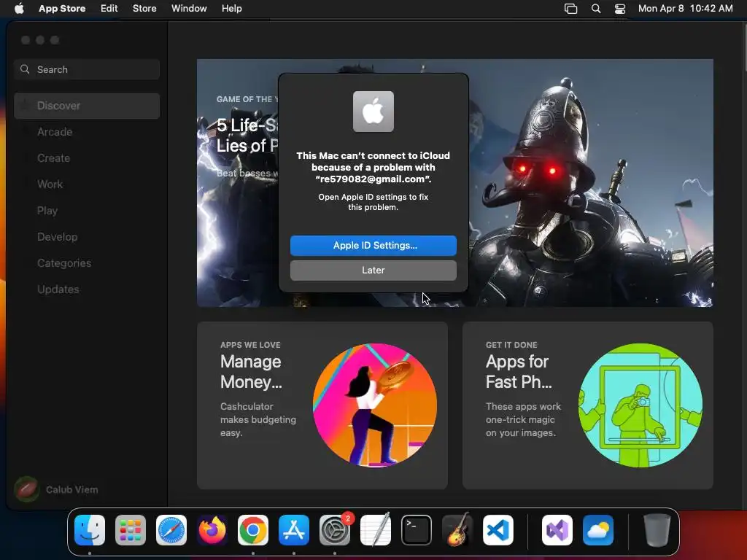Viewport: 747px width, 560px height.
Task: Click the Apple ID Settings button
Action: click(x=373, y=246)
